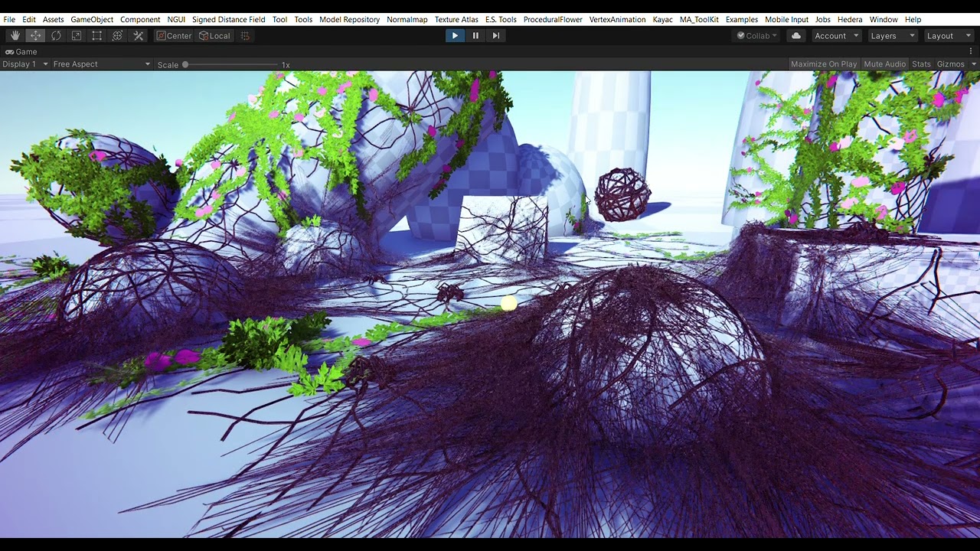
Task: Open the GameObject menu
Action: (x=92, y=19)
